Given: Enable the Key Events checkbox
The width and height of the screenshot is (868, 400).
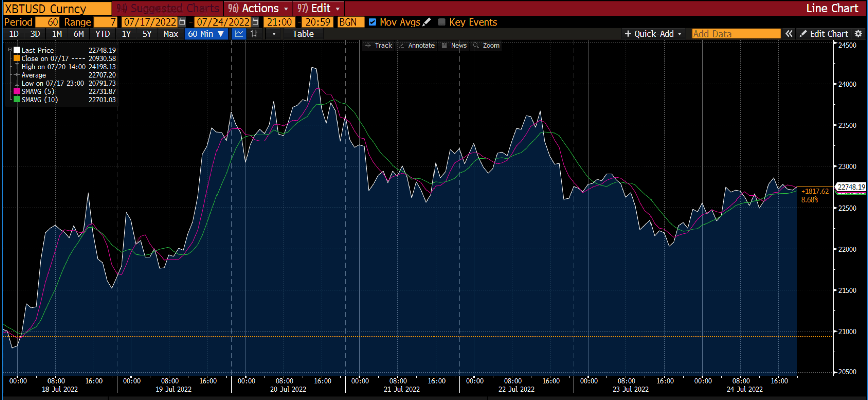Looking at the screenshot, I should click(442, 22).
